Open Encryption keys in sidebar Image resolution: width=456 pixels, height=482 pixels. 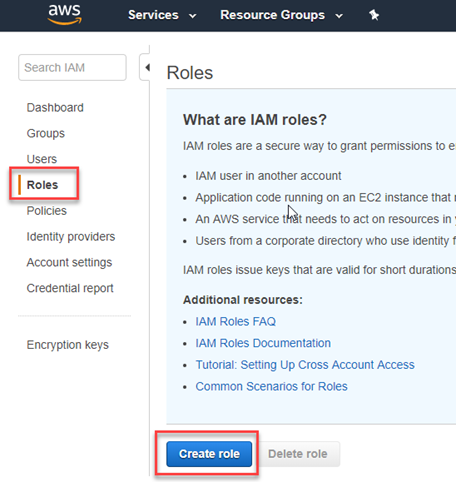pyautogui.click(x=68, y=345)
